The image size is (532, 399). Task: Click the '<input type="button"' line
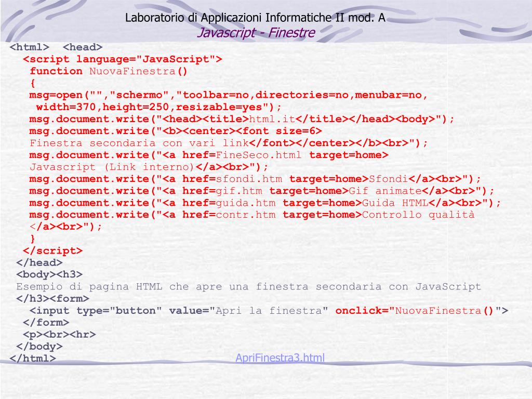[269, 311]
